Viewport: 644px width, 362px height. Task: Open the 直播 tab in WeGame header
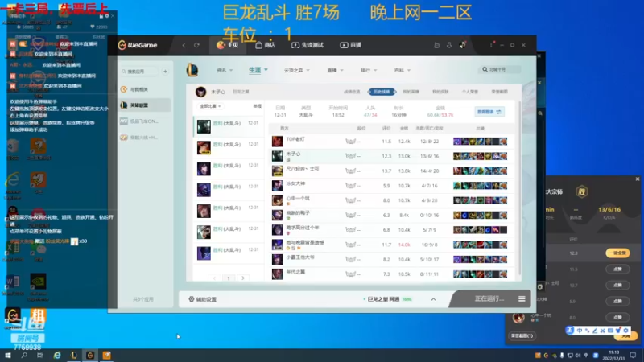coord(350,45)
